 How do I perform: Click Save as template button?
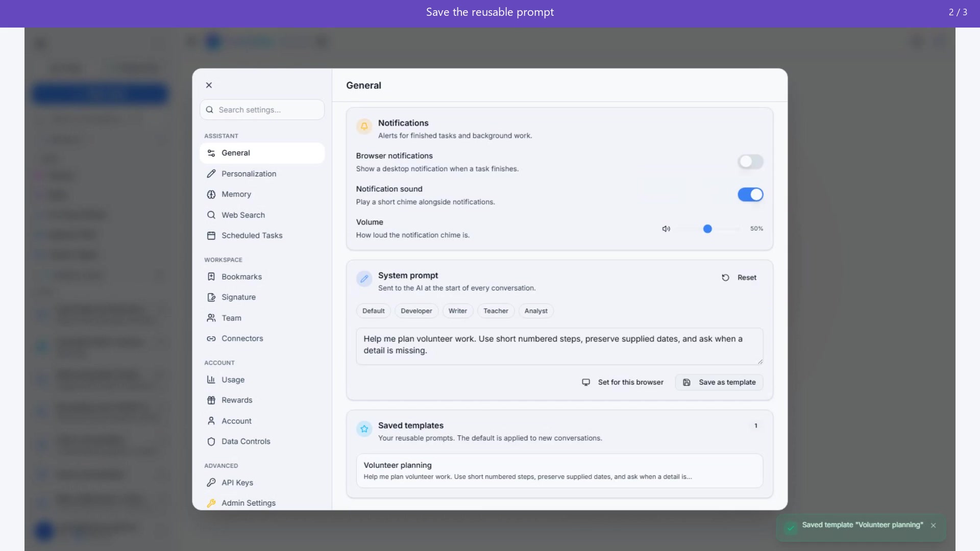[x=719, y=382]
